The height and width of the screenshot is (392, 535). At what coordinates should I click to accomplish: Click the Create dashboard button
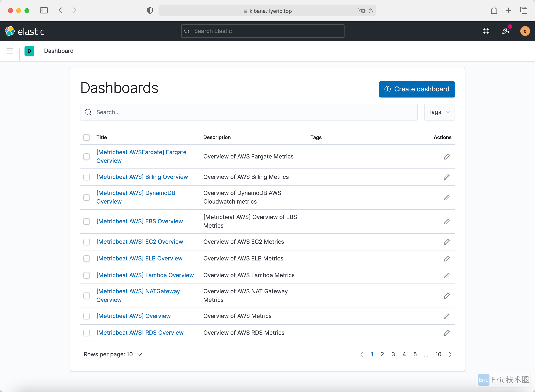pyautogui.click(x=417, y=89)
